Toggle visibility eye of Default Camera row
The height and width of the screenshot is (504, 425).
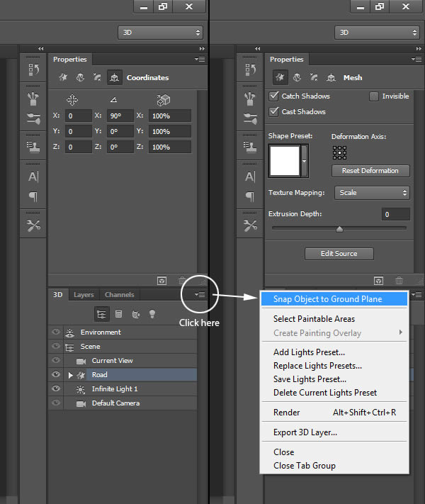[x=56, y=403]
